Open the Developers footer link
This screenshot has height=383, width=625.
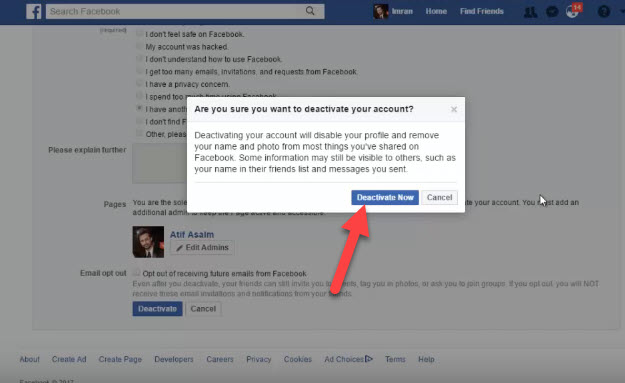(x=174, y=359)
